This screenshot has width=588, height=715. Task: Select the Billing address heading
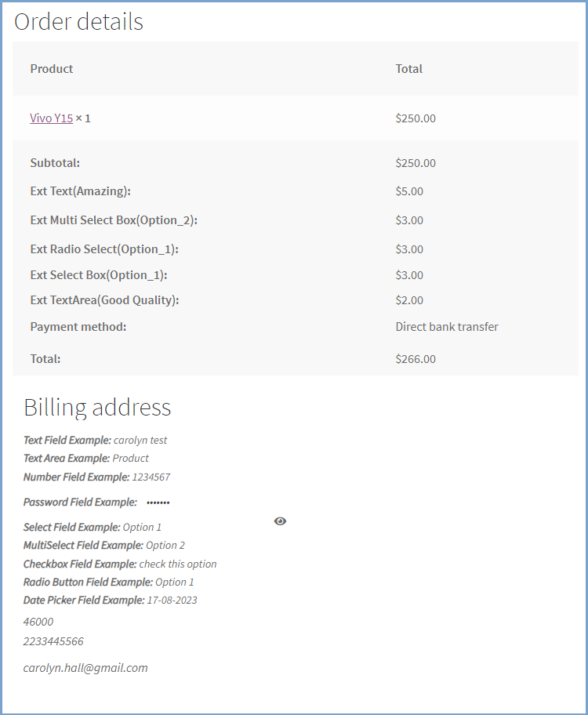pos(96,407)
